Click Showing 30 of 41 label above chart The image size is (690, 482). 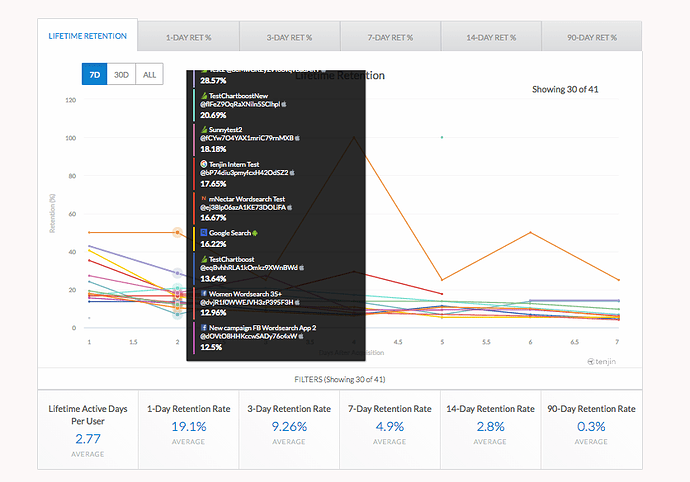(565, 89)
